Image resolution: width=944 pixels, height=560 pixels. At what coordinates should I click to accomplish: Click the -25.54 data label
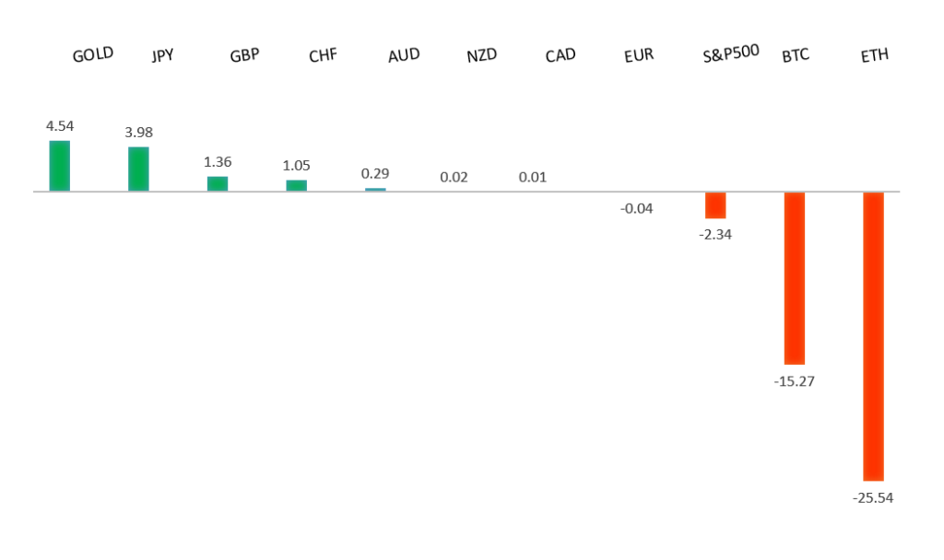tap(873, 498)
